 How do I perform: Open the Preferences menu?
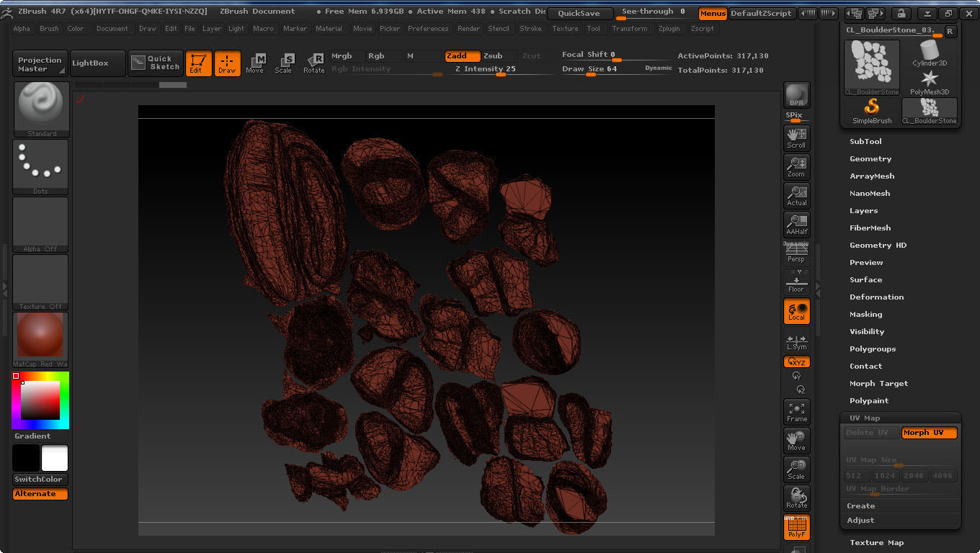(428, 29)
